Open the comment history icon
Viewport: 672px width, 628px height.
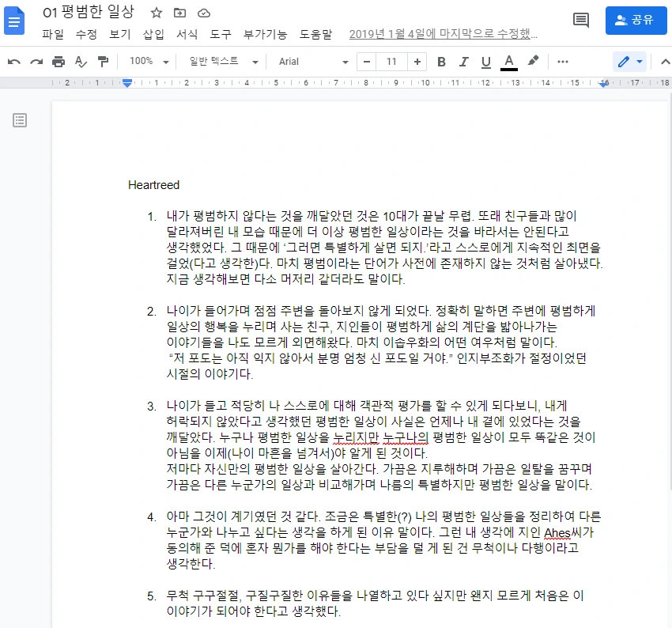tap(581, 20)
